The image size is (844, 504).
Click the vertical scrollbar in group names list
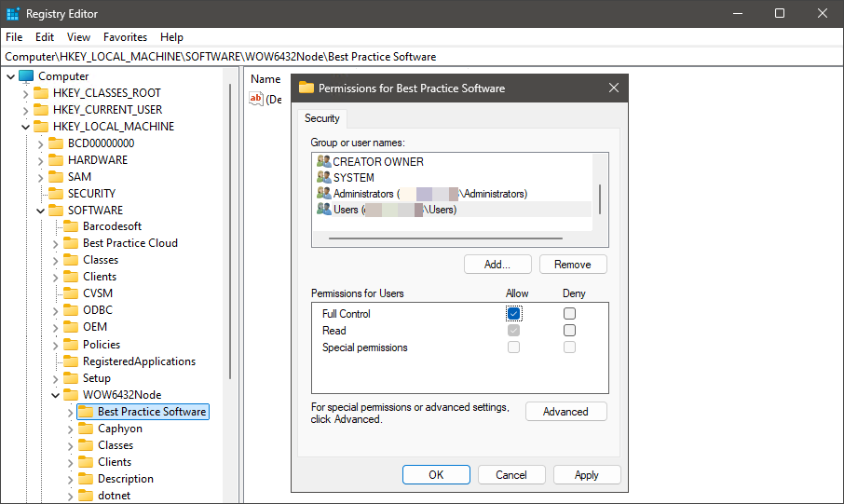pyautogui.click(x=600, y=199)
